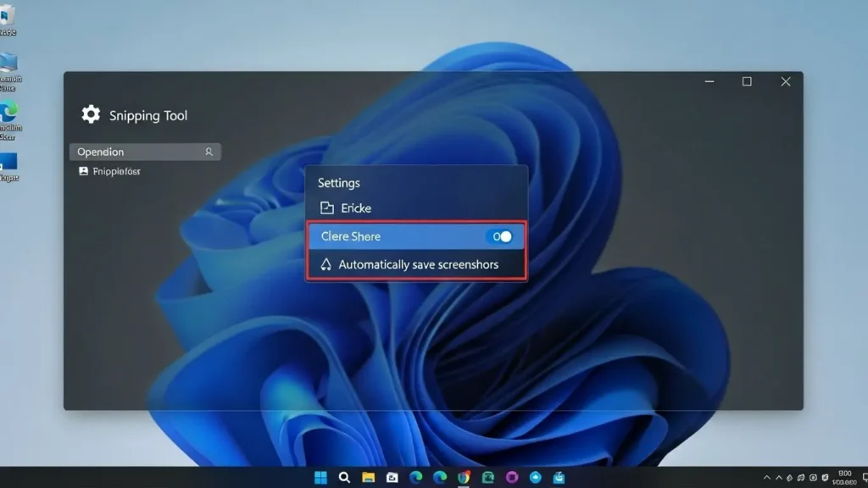Click the Fnippiafass sidebar icon

coord(82,171)
